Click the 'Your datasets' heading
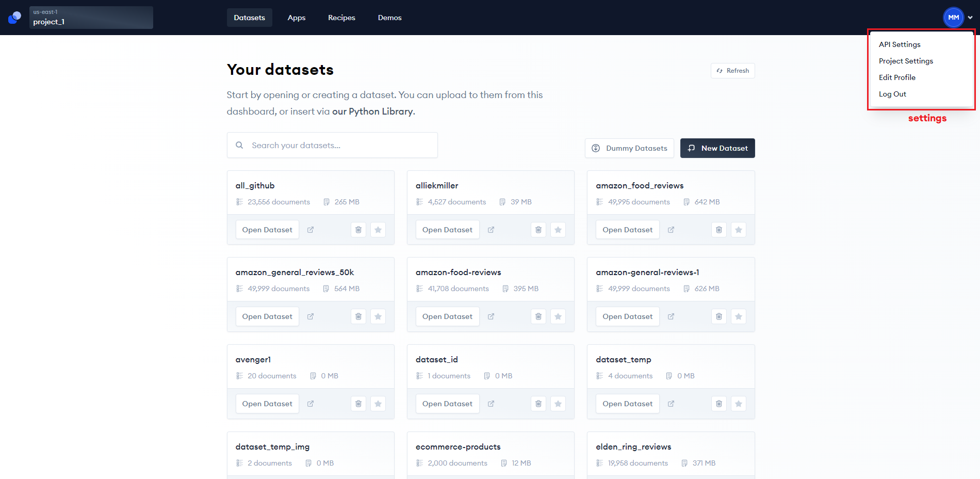This screenshot has width=980, height=479. point(281,70)
